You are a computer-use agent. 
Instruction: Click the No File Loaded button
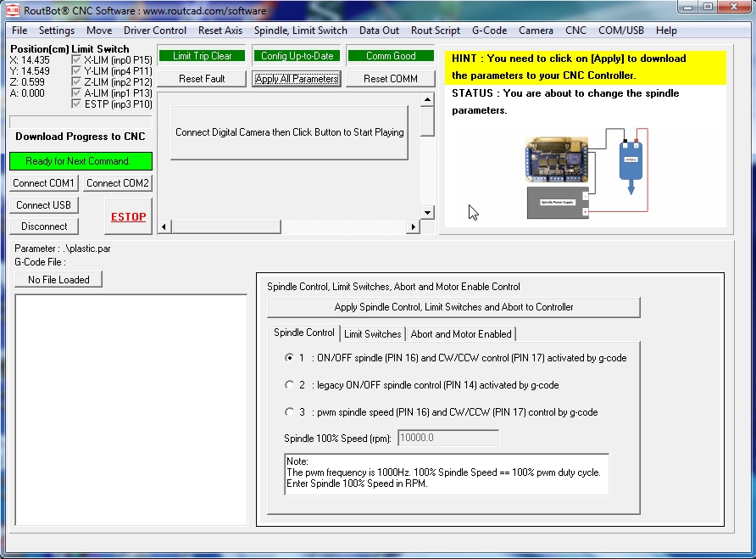click(x=58, y=280)
